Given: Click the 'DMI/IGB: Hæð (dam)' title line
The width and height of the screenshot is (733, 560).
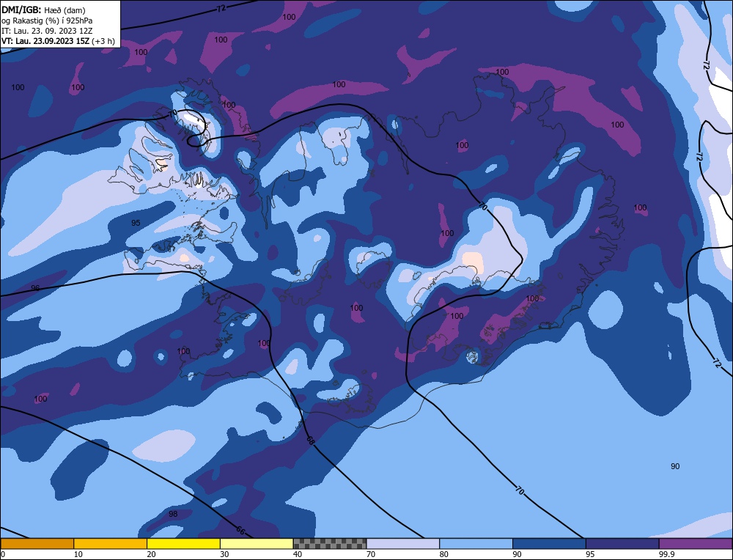Looking at the screenshot, I should click(x=43, y=10).
